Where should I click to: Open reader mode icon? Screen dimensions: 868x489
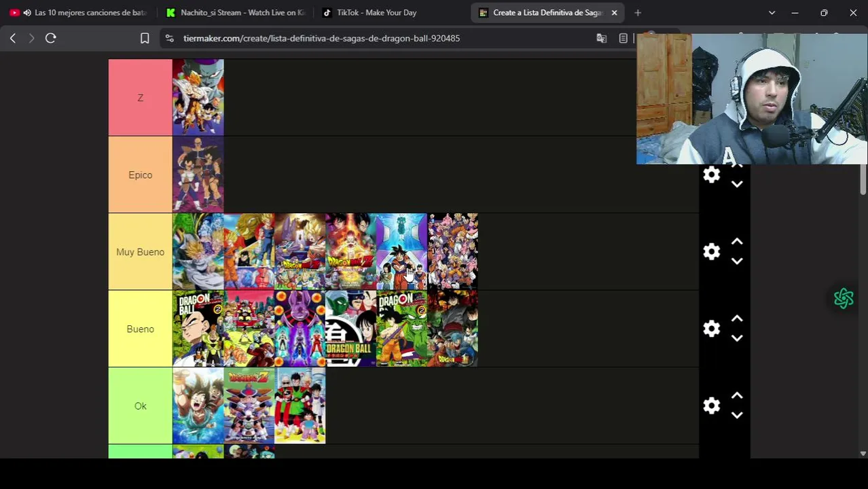623,39
